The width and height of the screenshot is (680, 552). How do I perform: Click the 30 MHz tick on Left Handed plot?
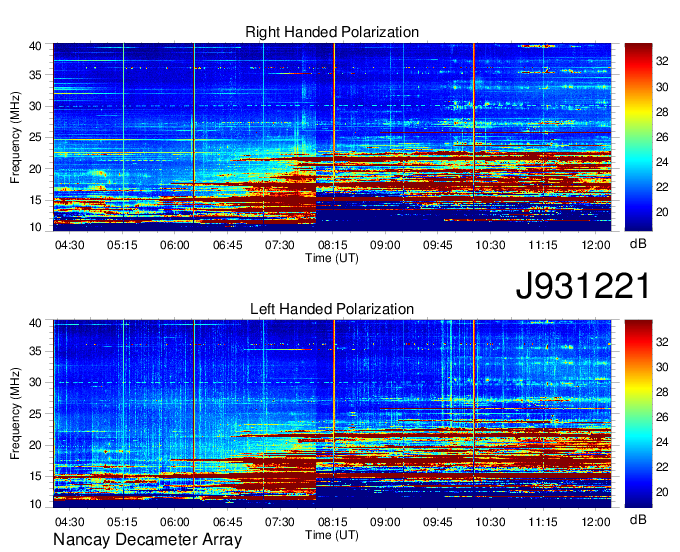(x=35, y=382)
